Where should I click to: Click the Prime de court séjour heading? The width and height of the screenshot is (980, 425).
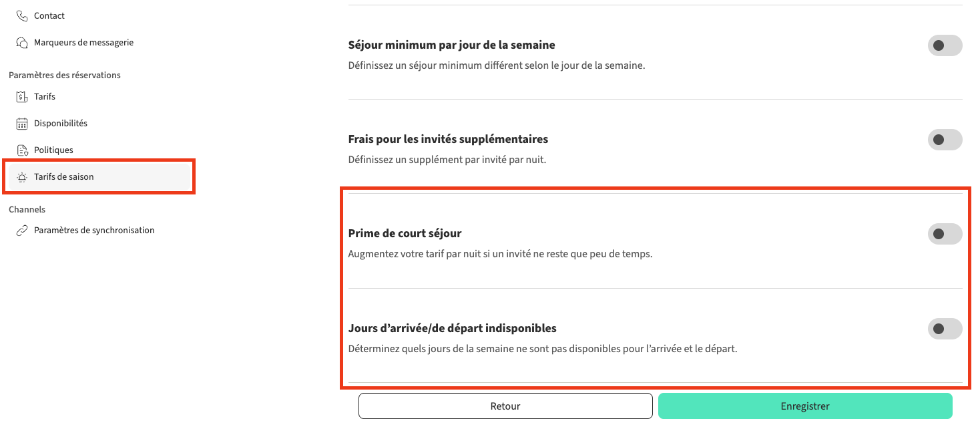tap(405, 234)
